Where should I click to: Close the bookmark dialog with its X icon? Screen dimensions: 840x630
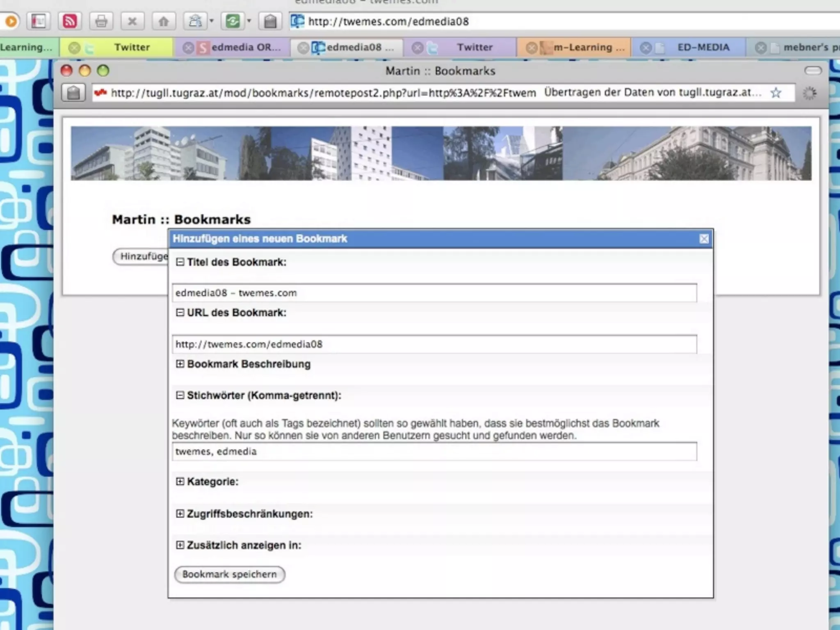click(x=704, y=239)
